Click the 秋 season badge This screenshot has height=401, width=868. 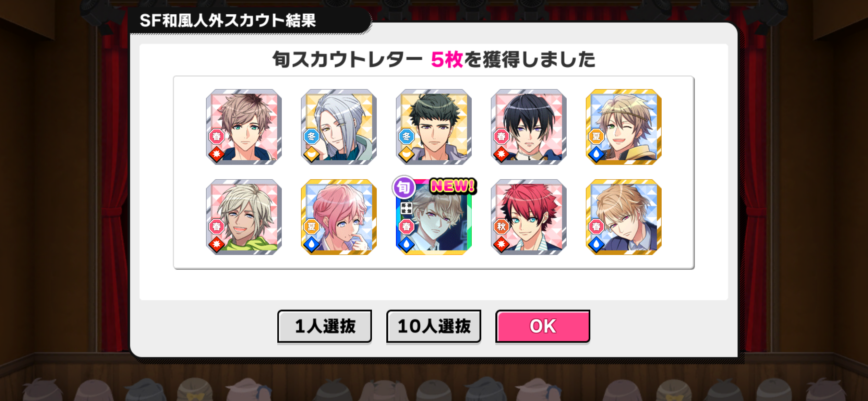(x=501, y=226)
